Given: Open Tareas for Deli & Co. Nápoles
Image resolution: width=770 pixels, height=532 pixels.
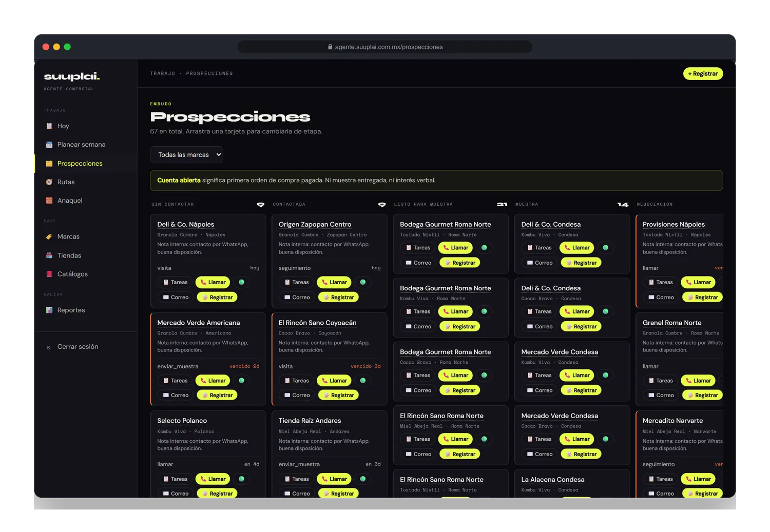Looking at the screenshot, I should point(175,282).
